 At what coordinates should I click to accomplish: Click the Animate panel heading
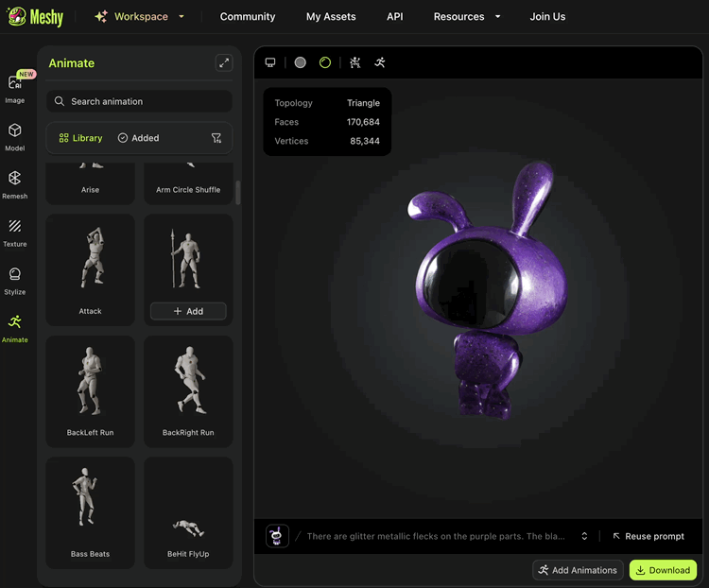(72, 63)
